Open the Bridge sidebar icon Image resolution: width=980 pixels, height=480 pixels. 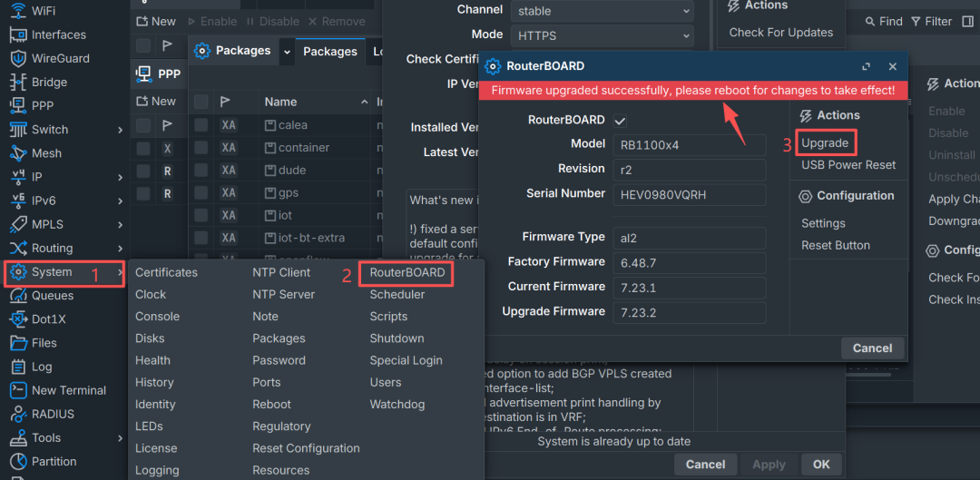click(19, 82)
